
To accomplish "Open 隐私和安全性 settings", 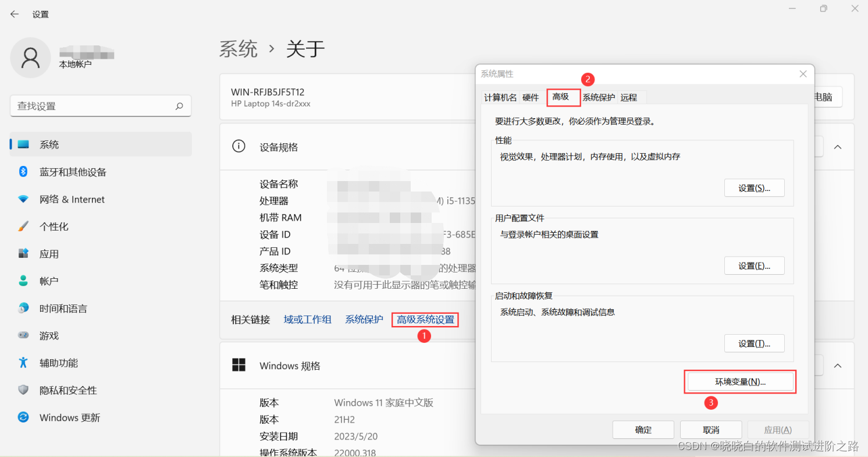I will point(70,390).
